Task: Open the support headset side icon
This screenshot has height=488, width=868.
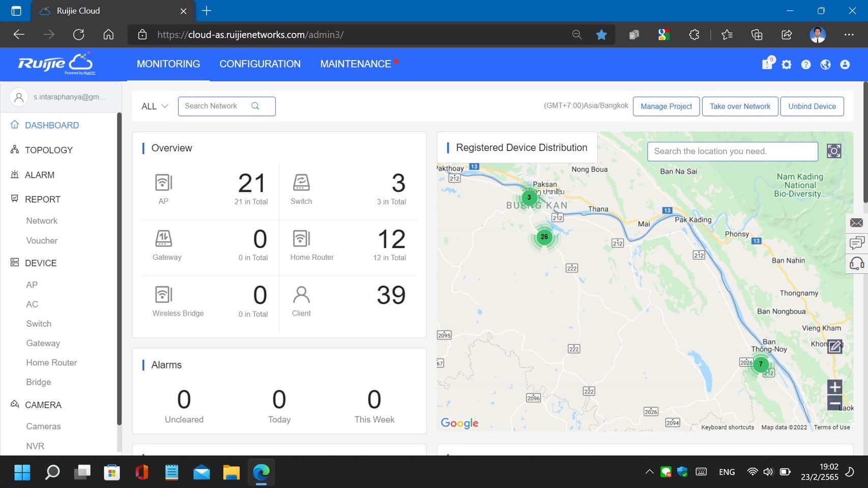Action: 856,263
